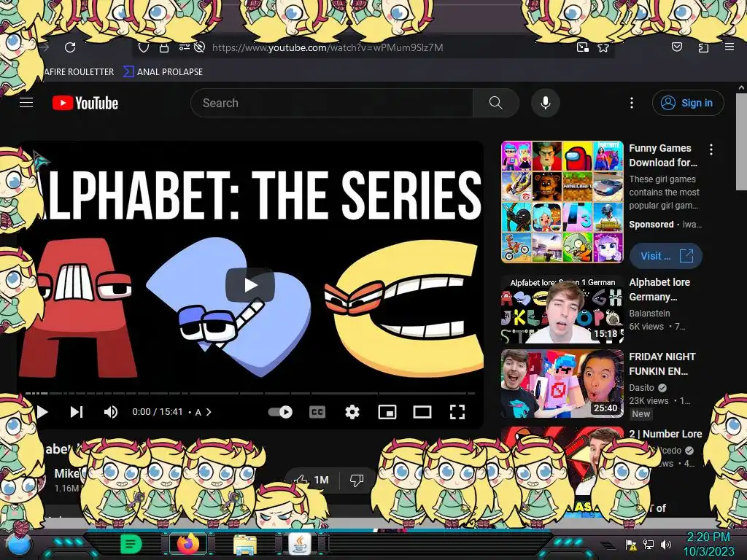
Task: Click the page vertical scrollbar
Action: click(741, 143)
